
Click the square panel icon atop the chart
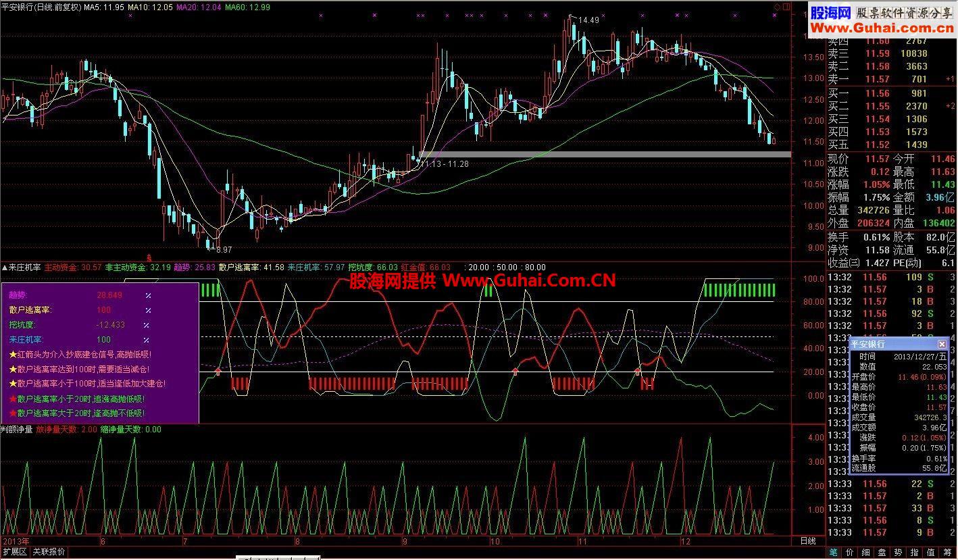pos(786,7)
